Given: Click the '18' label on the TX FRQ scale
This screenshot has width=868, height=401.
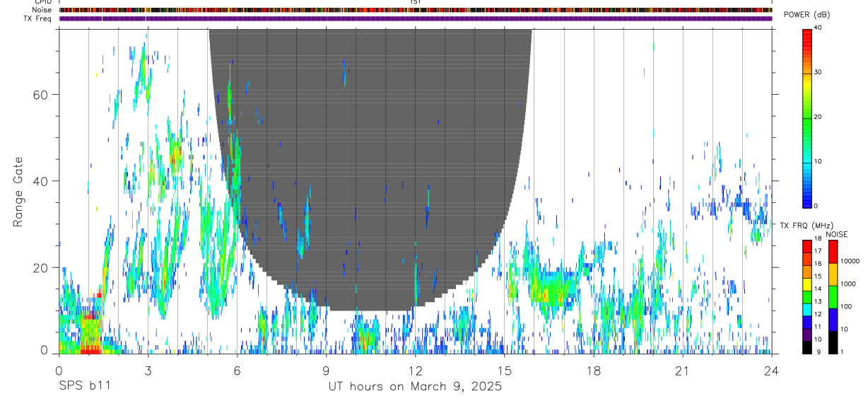Looking at the screenshot, I should [818, 238].
